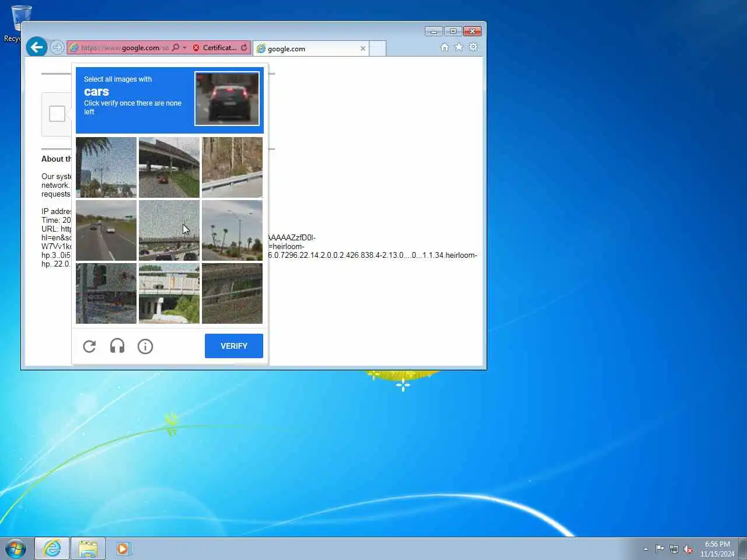This screenshot has height=560, width=747.
Task: Open the Action Center flag icon
Action: pyautogui.click(x=659, y=549)
